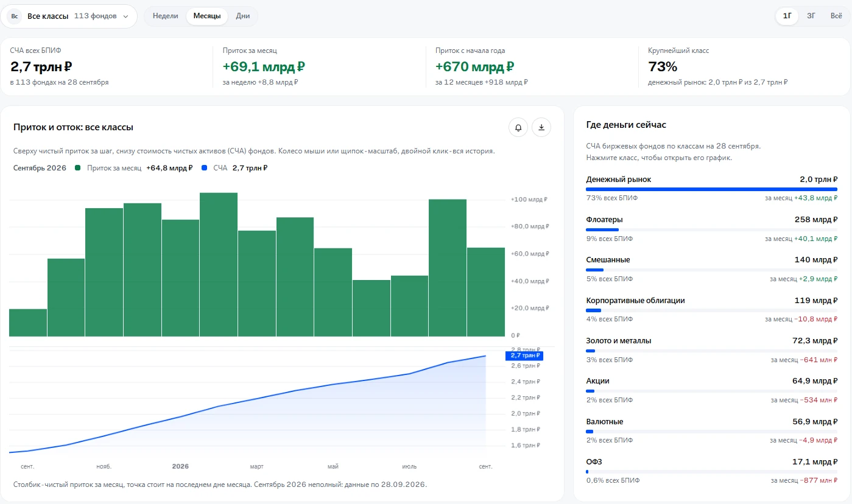Open the "Флоатеры" class chart
This screenshot has height=504, width=852.
(x=711, y=229)
